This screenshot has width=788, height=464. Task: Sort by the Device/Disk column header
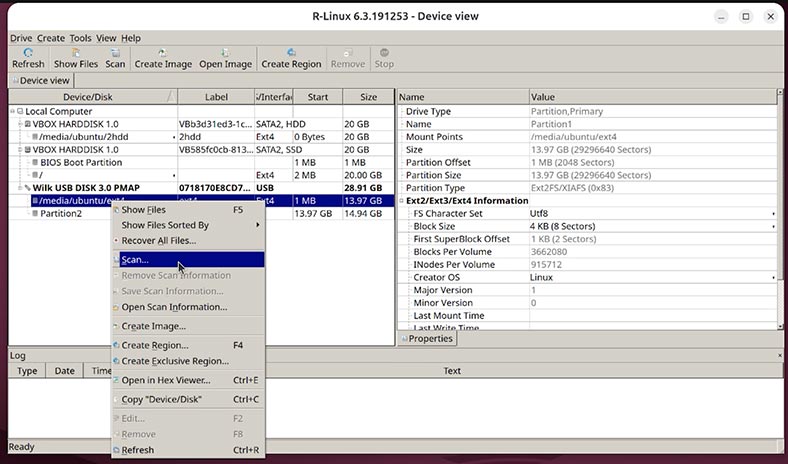pos(93,97)
